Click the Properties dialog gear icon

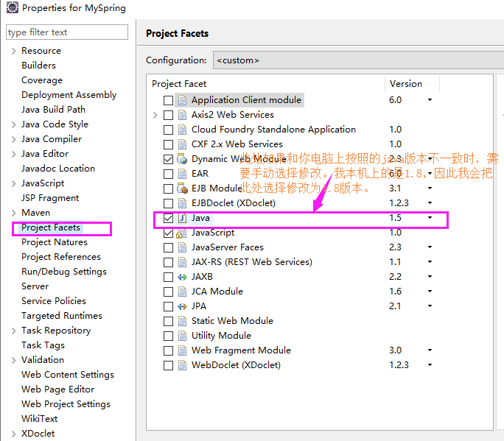13,7
